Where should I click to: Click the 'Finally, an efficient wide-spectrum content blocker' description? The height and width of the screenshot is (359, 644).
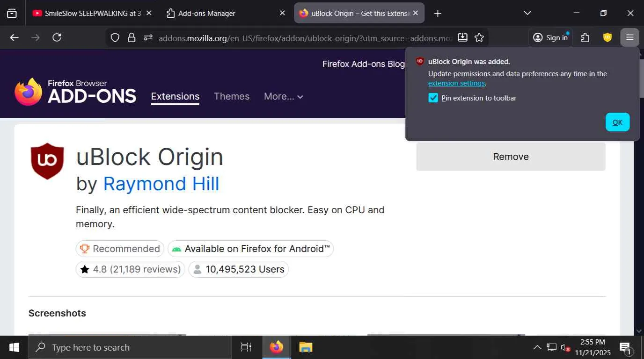230,217
